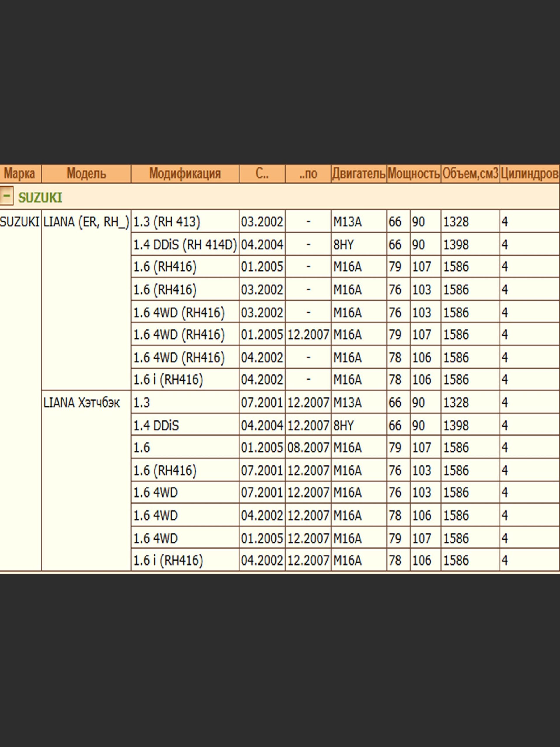Screen dimensions: 560x747
Task: Click the Модель column header
Action: 86,174
